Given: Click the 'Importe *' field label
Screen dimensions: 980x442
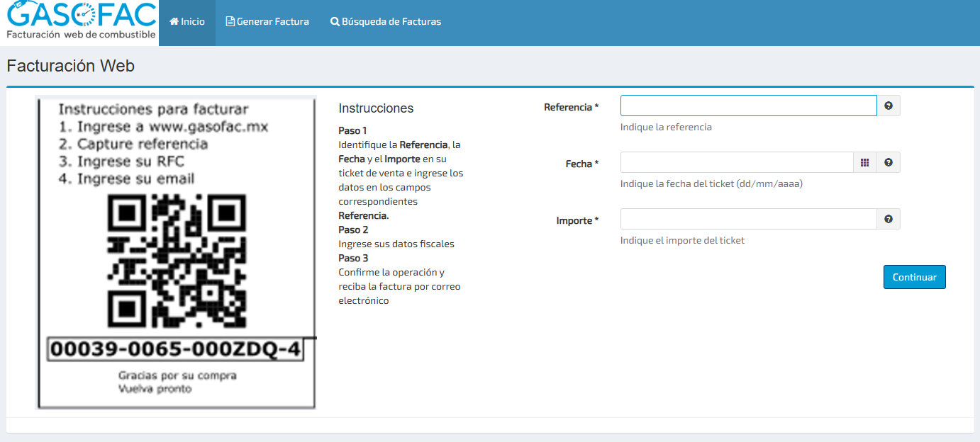Looking at the screenshot, I should tap(578, 221).
